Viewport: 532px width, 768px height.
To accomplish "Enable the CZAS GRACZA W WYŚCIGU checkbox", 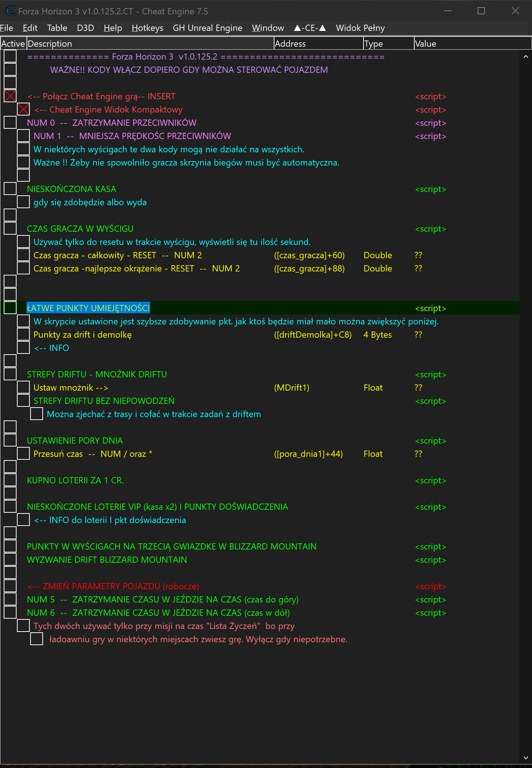I will point(10,229).
